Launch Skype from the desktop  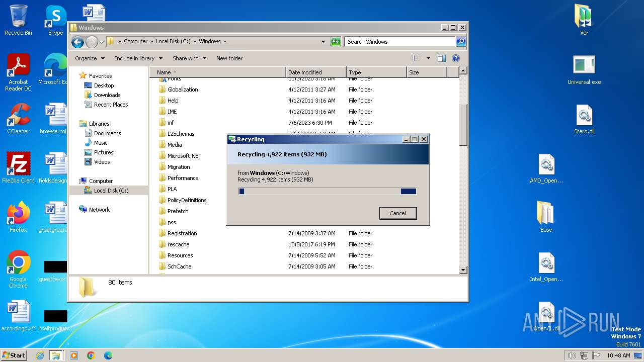tap(55, 20)
